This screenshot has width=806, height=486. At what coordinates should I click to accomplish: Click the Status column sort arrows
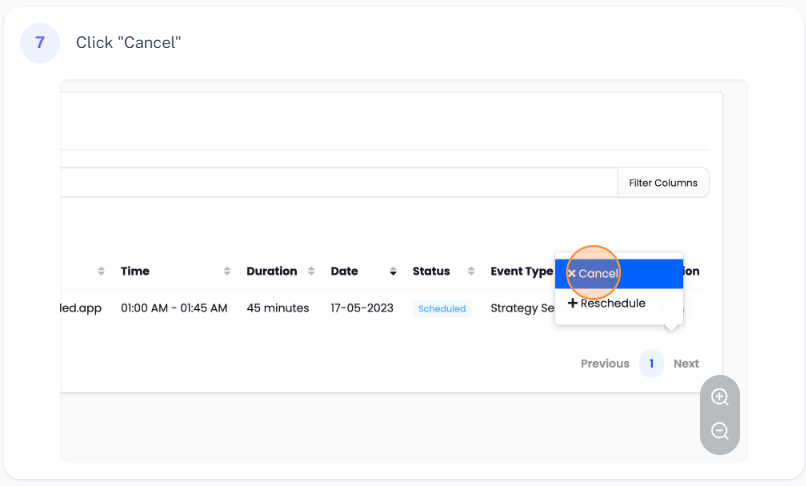click(471, 272)
